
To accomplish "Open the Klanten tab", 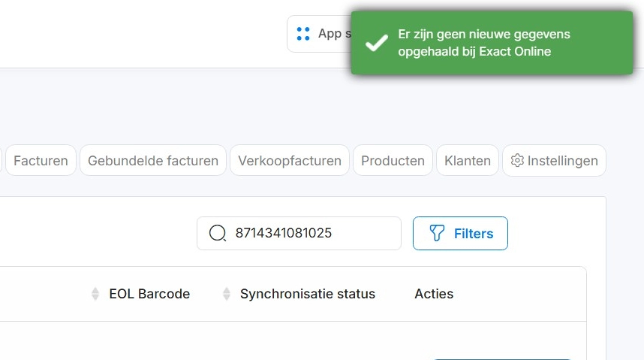I will (x=467, y=160).
